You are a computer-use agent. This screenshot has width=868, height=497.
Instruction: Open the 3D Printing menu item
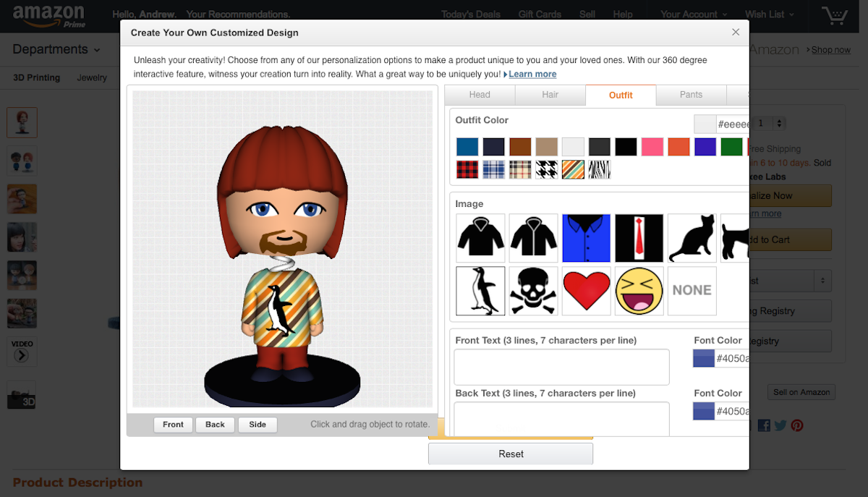click(36, 77)
